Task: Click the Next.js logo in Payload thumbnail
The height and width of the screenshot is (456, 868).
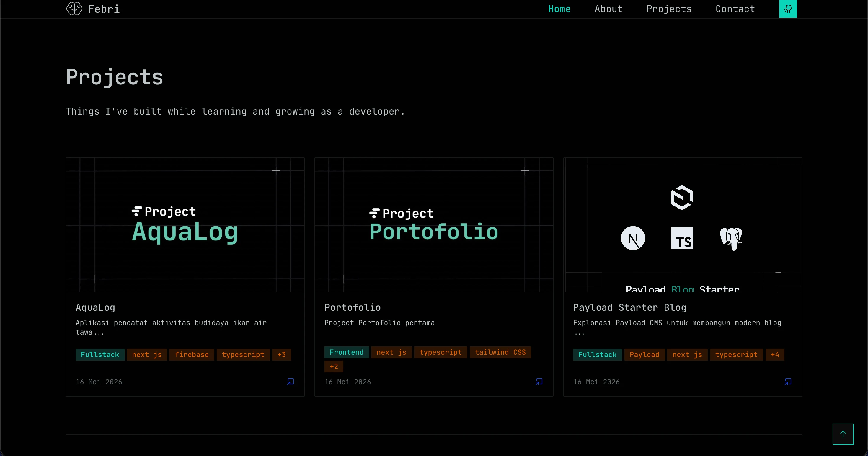Action: point(633,238)
